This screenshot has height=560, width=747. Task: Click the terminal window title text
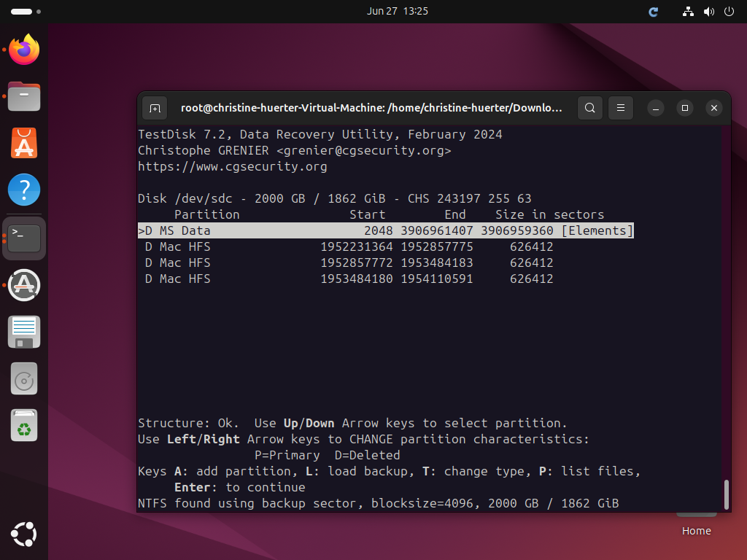371,108
